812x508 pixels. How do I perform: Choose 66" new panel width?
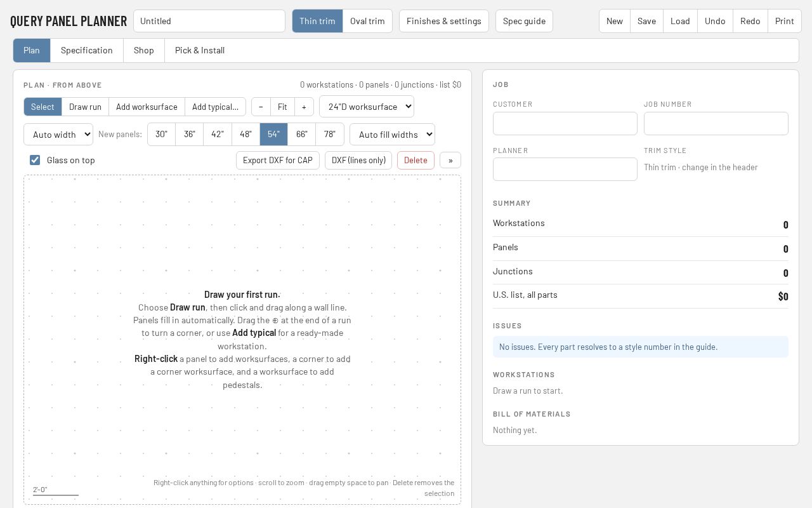tap(302, 134)
